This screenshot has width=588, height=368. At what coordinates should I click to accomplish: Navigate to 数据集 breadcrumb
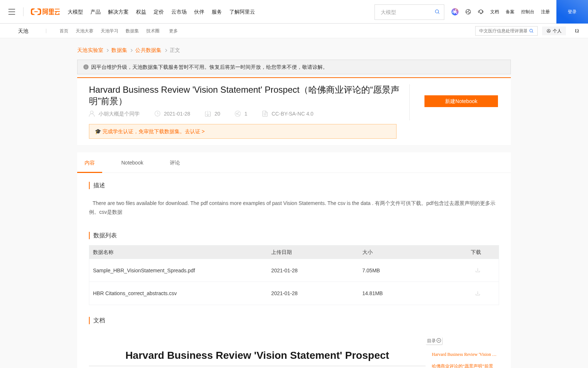119,50
